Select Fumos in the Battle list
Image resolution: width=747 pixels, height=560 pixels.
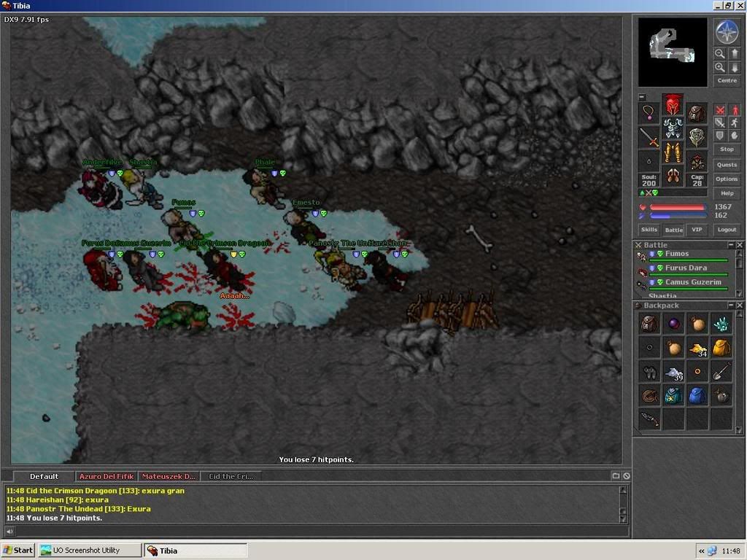(x=684, y=255)
